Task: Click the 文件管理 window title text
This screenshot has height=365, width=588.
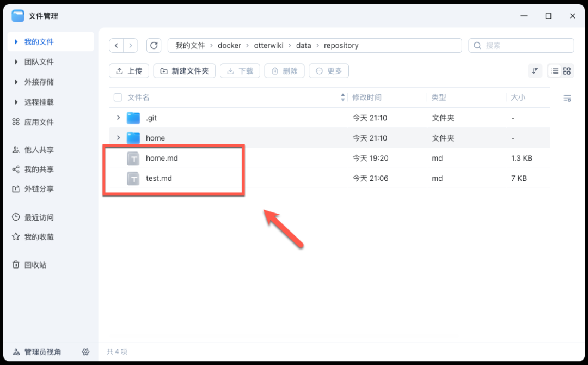Action: click(x=44, y=16)
